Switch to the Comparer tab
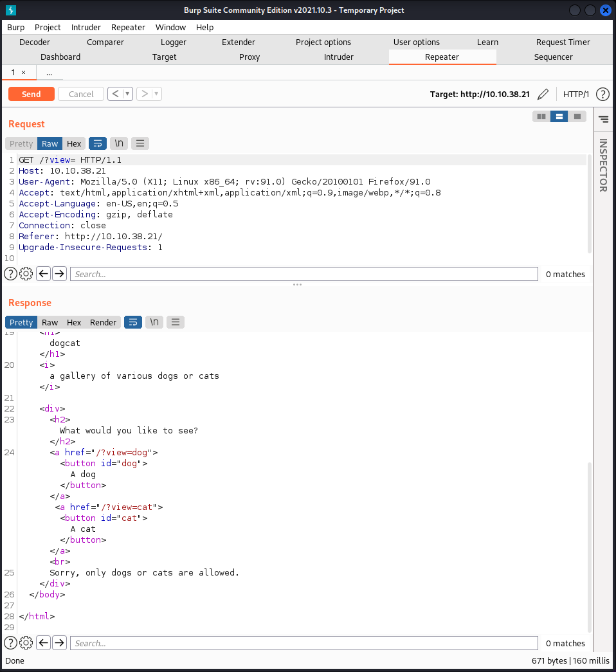 point(105,42)
